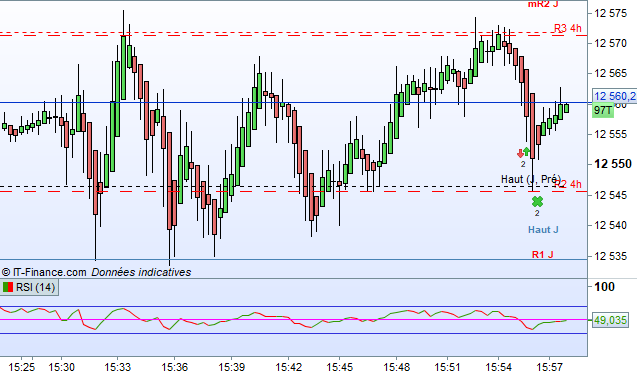This screenshot has height=374, width=637.
Task: Click the number 2 under the arrow markers
Action: (x=523, y=164)
